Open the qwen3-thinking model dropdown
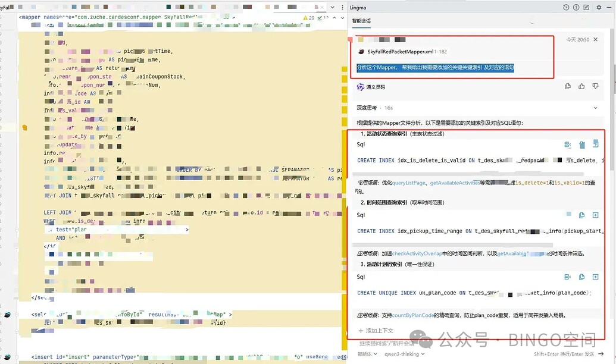 (x=404, y=354)
